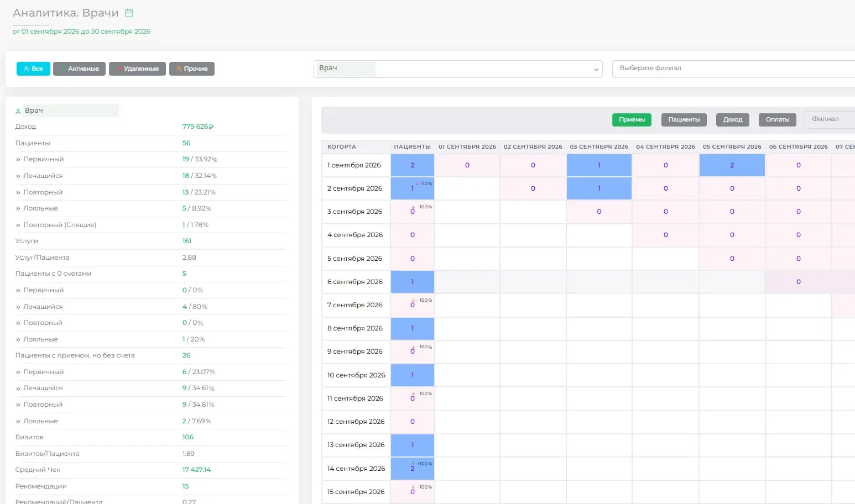Filter by 'Прочие' doctors
This screenshot has height=504, width=855.
[192, 69]
